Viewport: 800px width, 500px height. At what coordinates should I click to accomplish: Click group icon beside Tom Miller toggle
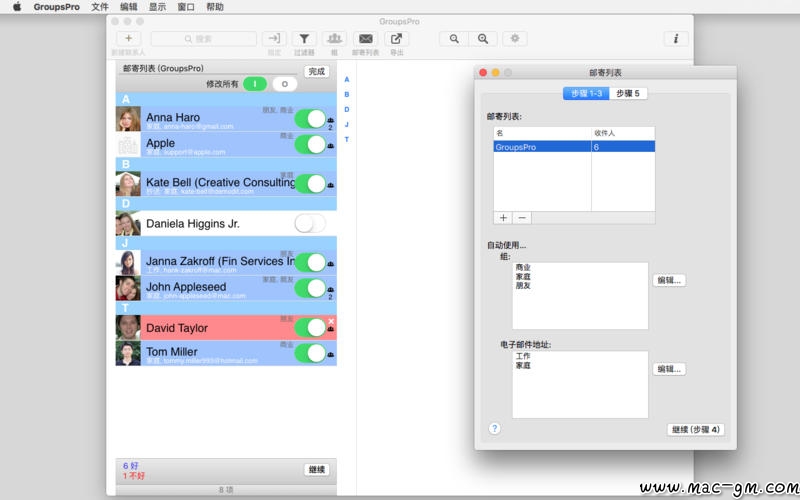click(331, 354)
